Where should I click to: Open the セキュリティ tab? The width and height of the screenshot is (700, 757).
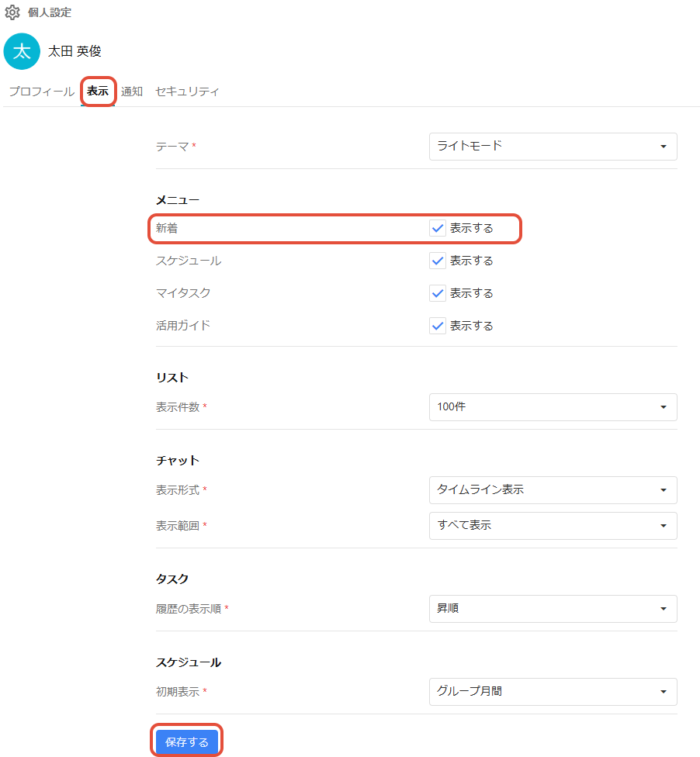[x=187, y=92]
